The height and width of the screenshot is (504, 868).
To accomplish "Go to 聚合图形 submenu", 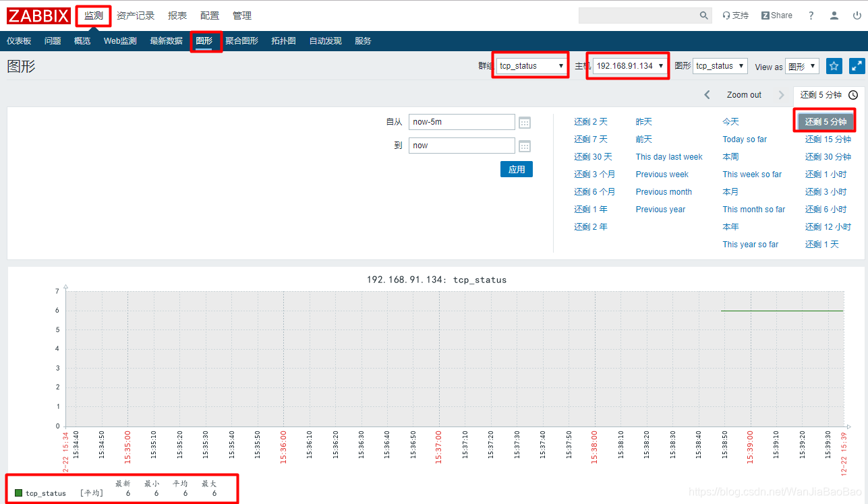I will point(241,41).
